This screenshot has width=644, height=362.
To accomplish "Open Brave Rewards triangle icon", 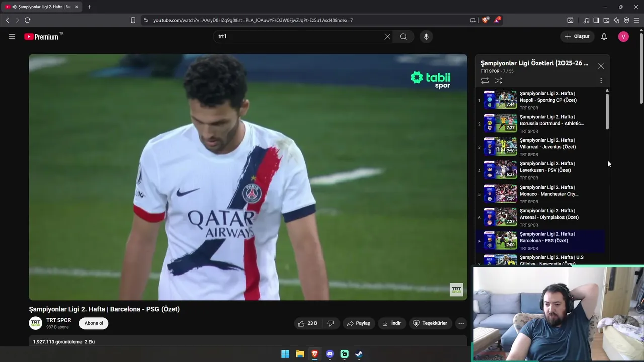I will 497,20.
